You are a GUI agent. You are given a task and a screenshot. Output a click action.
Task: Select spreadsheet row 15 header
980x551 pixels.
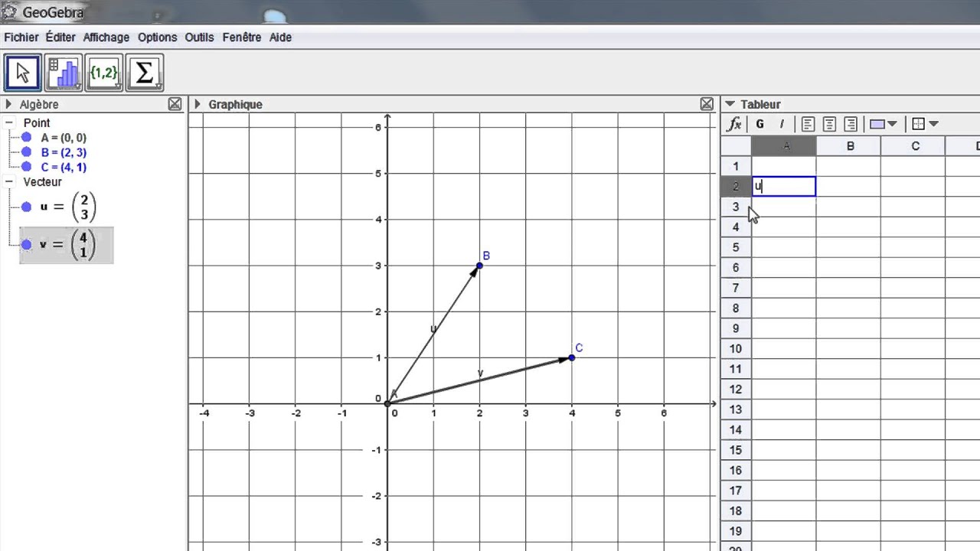click(x=736, y=450)
